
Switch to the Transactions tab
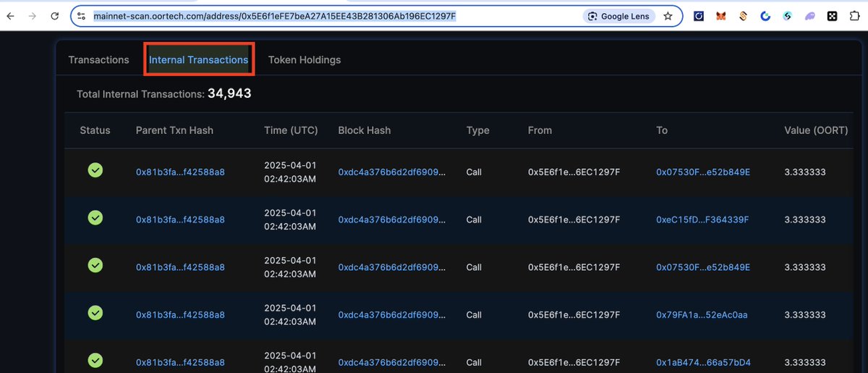[98, 60]
